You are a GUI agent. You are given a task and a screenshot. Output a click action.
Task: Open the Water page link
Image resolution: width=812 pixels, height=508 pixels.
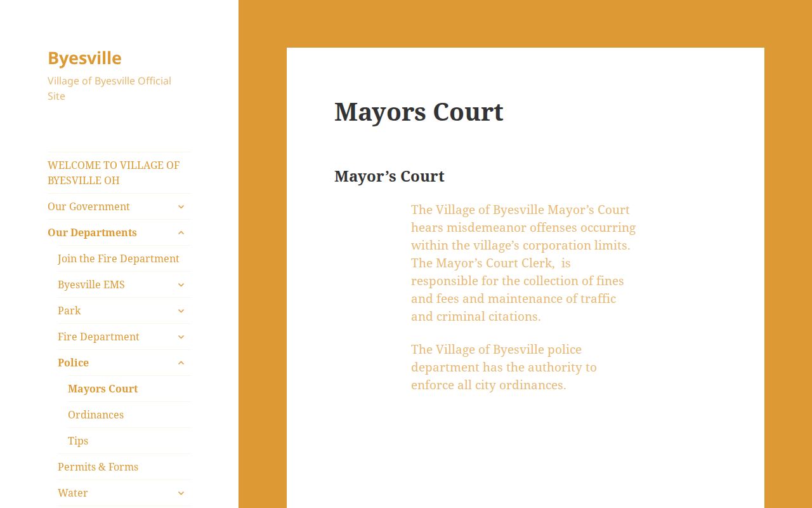click(73, 493)
